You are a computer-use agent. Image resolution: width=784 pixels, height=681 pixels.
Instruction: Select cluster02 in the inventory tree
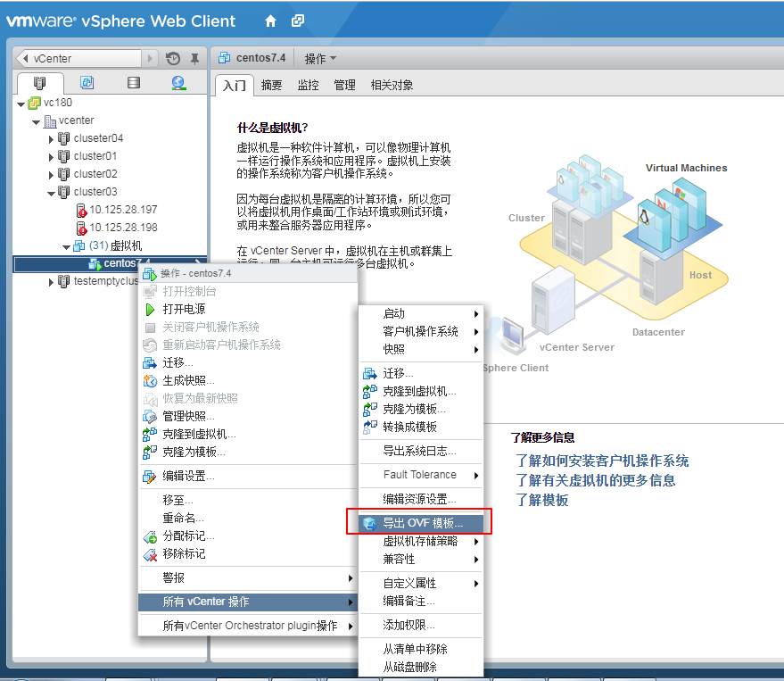click(95, 174)
